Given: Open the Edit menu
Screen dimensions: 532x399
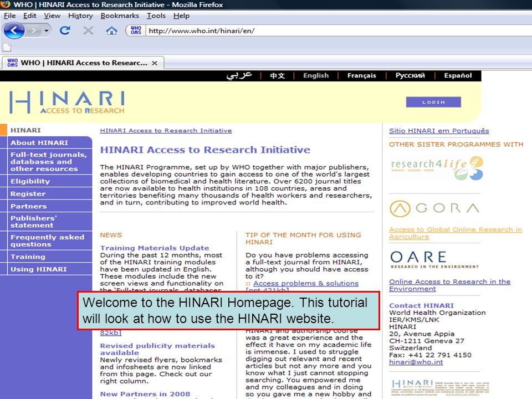Looking at the screenshot, I should 29,16.
